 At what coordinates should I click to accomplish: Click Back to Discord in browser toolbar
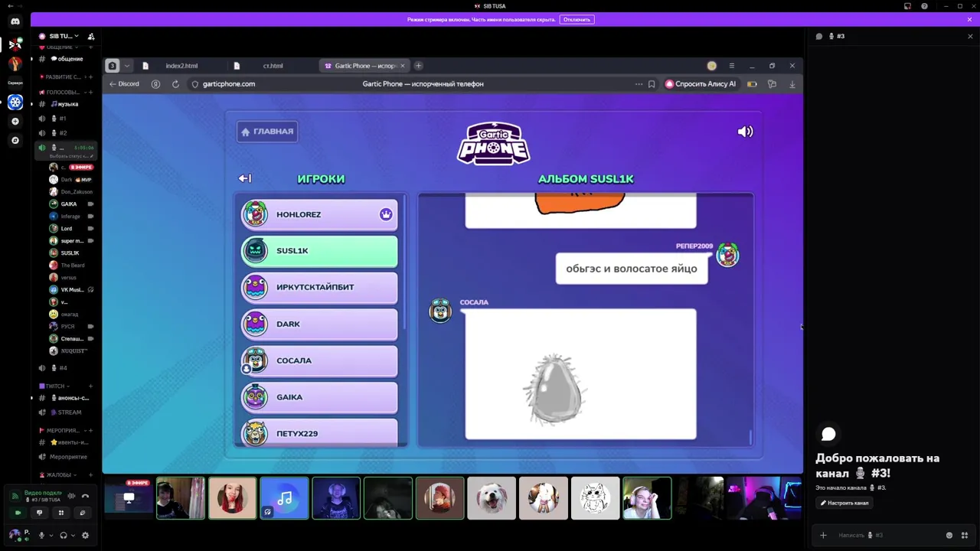coord(124,84)
